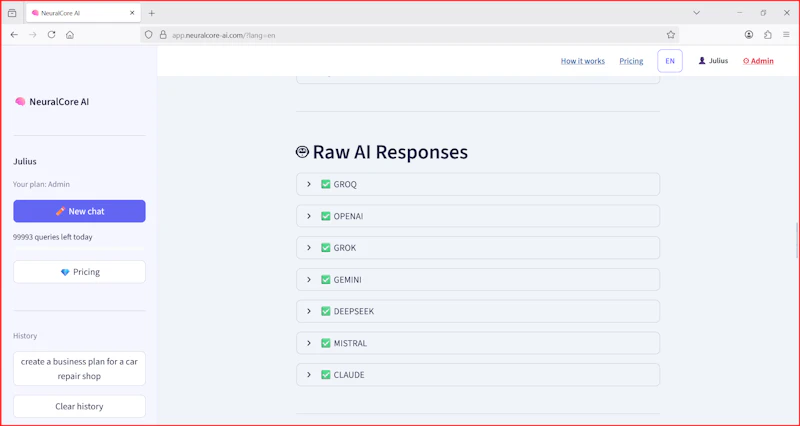800x426 pixels.
Task: Open Julius user profile in the header
Action: (x=713, y=61)
